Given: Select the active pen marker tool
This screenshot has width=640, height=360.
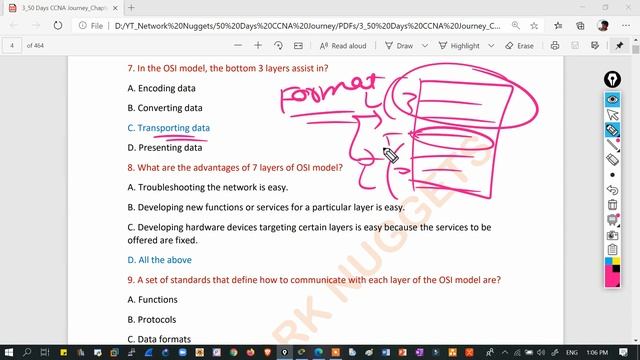Looking at the screenshot, I should tap(612, 130).
